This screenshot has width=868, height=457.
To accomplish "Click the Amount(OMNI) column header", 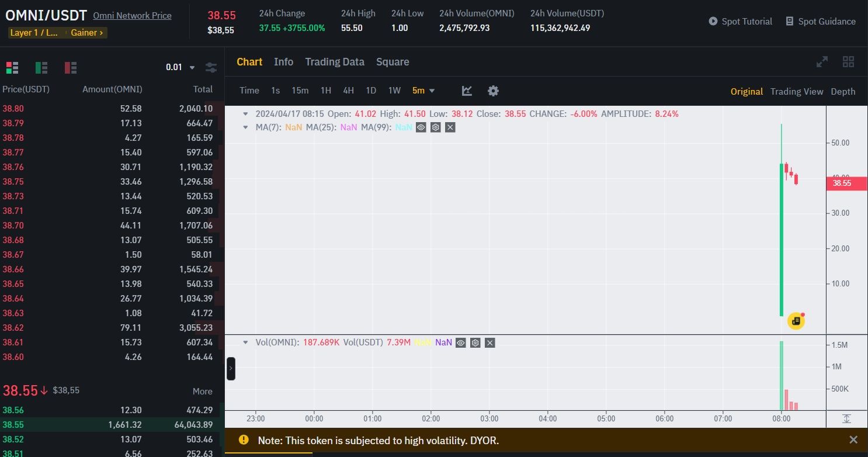I will tap(112, 89).
